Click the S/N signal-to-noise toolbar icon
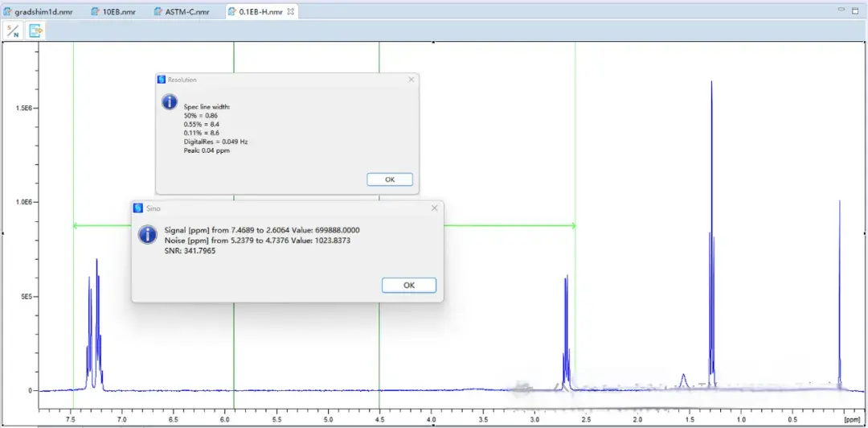Screen dimensions: 868x428 (13, 31)
